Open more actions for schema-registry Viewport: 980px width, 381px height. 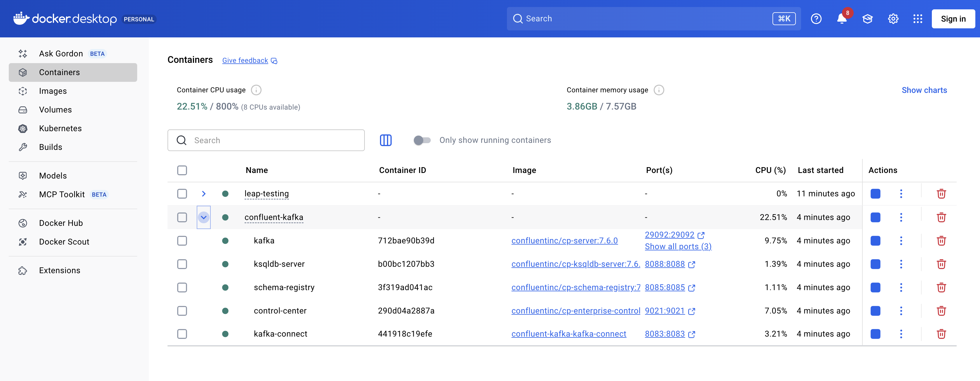(x=901, y=287)
